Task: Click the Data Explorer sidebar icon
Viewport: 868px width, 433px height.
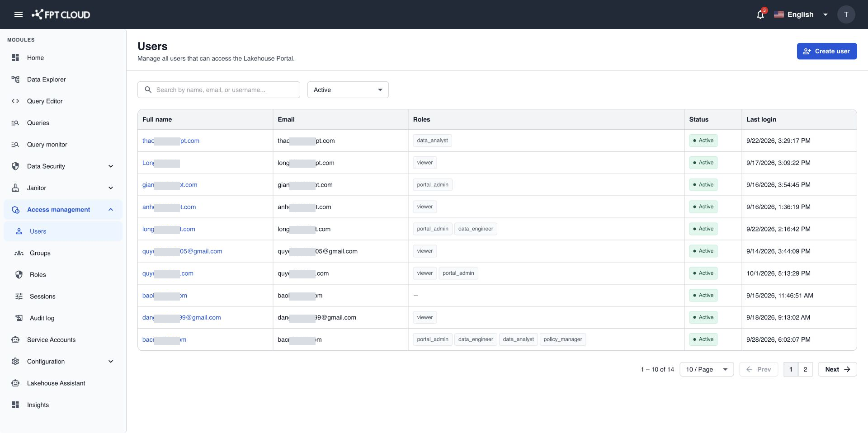Action: coord(15,80)
